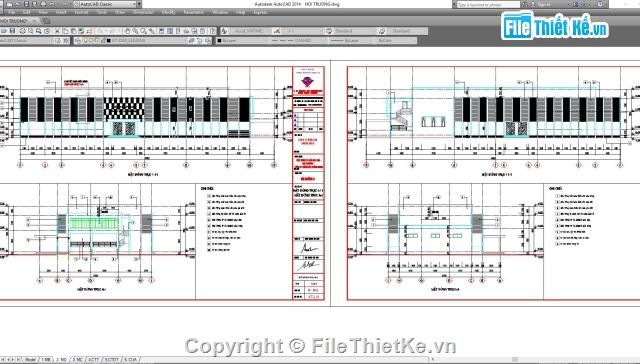Toggle layer on/off lightbulb in layer dropdown
640x364 pixels.
pos(85,40)
